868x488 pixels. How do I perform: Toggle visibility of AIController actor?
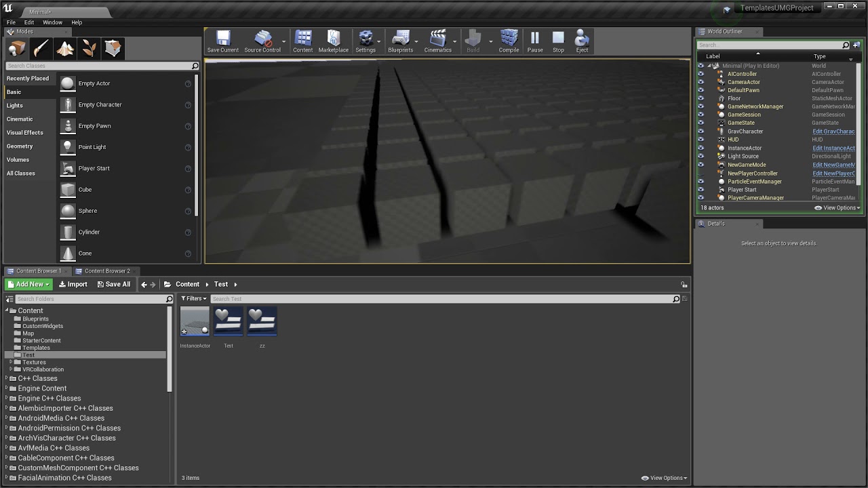tap(701, 74)
